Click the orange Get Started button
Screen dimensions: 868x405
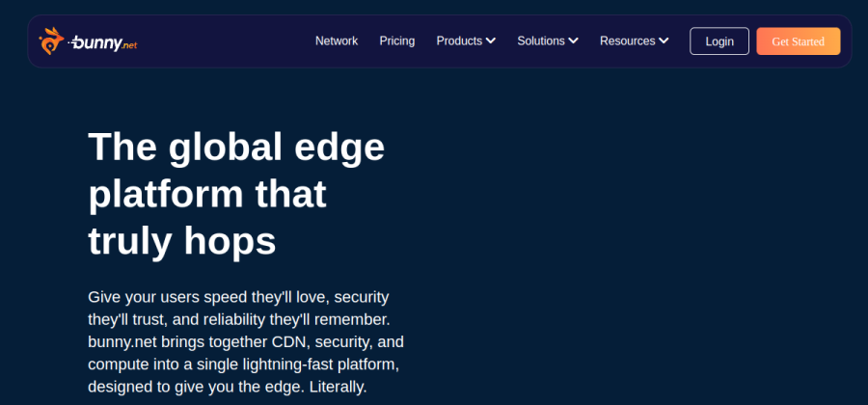click(x=799, y=41)
